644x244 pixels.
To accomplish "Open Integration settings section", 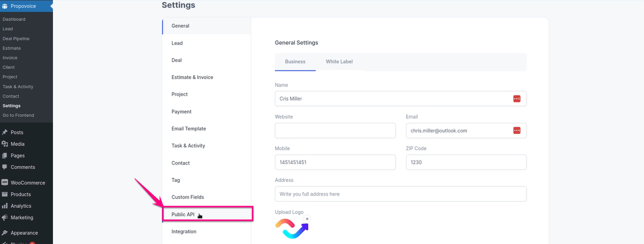I will 206,231.
